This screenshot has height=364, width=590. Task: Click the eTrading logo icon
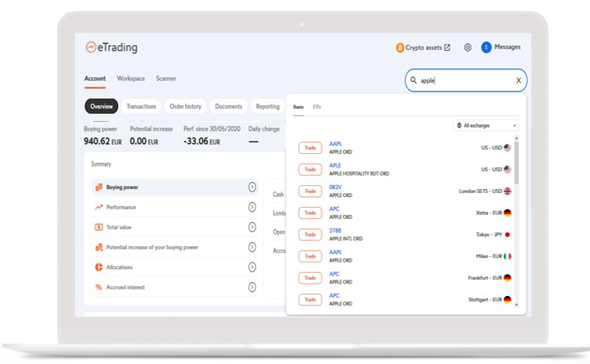click(91, 47)
